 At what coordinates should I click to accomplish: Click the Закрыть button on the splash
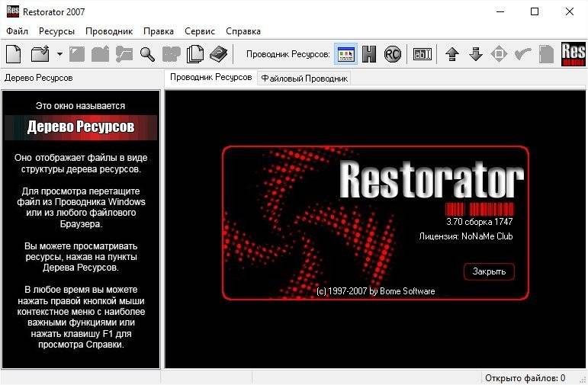(489, 271)
